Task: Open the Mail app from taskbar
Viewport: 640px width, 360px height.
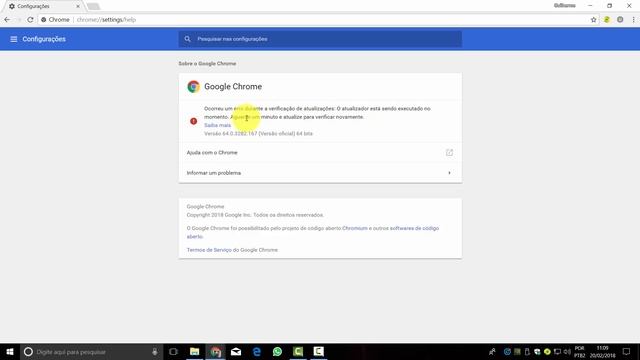Action: tap(236, 352)
